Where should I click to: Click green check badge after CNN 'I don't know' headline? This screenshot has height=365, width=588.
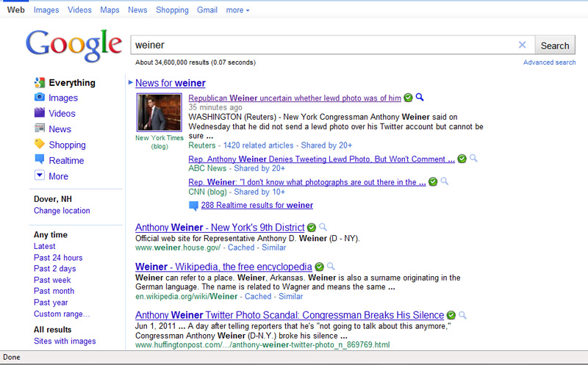[x=433, y=181]
